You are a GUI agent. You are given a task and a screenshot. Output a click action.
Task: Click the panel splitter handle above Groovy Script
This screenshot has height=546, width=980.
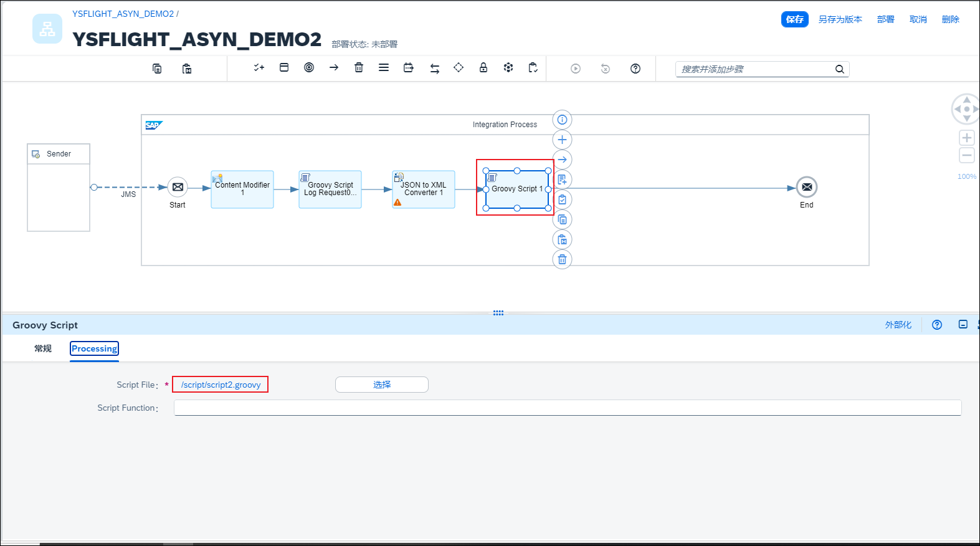pos(498,313)
